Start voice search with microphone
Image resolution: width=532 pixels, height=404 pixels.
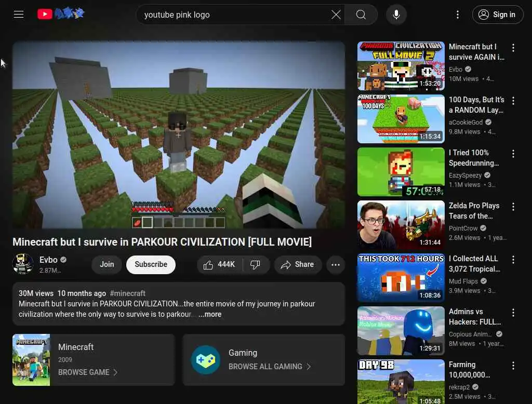(x=396, y=15)
